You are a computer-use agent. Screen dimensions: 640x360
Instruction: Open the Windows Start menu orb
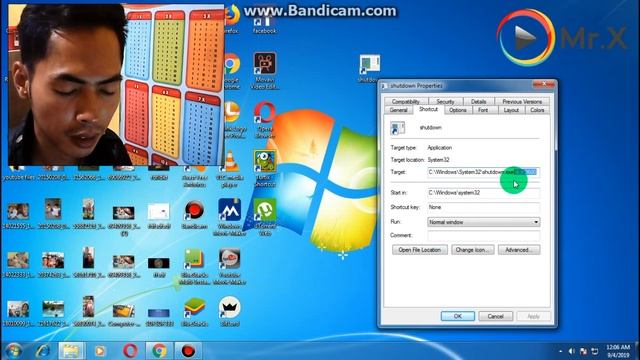click(13, 351)
